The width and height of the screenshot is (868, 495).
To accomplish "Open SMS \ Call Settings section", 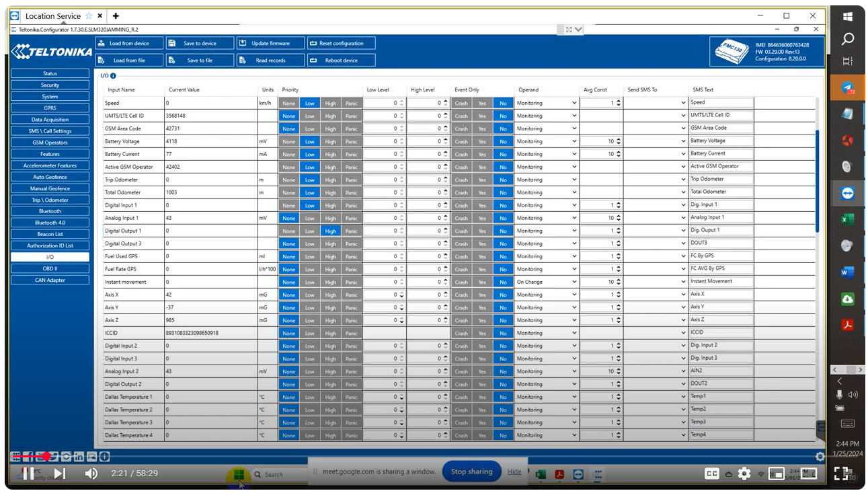I will (50, 130).
